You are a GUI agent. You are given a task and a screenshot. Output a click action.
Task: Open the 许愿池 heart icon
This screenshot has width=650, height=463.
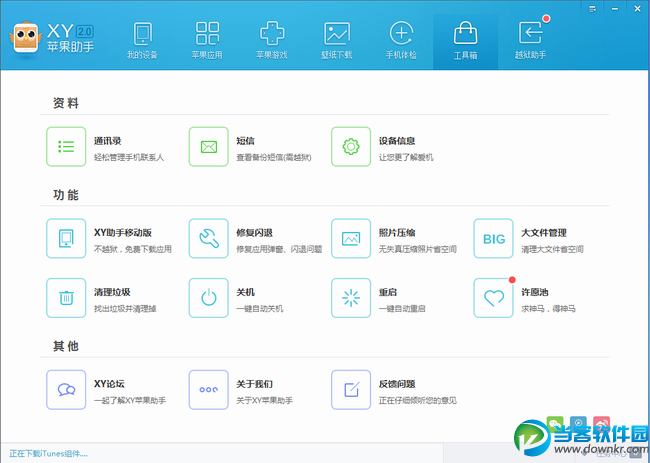coord(493,298)
